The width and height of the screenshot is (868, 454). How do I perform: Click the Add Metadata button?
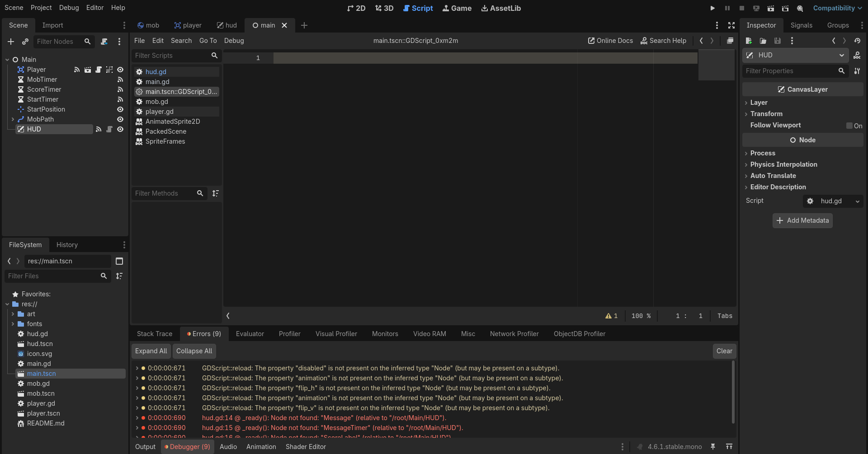coord(802,220)
